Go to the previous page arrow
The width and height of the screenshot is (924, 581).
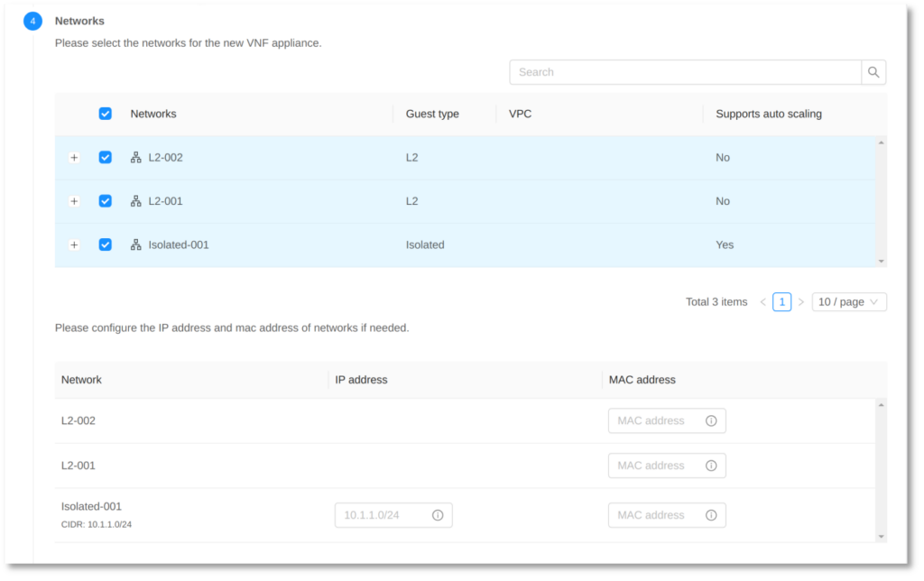762,301
